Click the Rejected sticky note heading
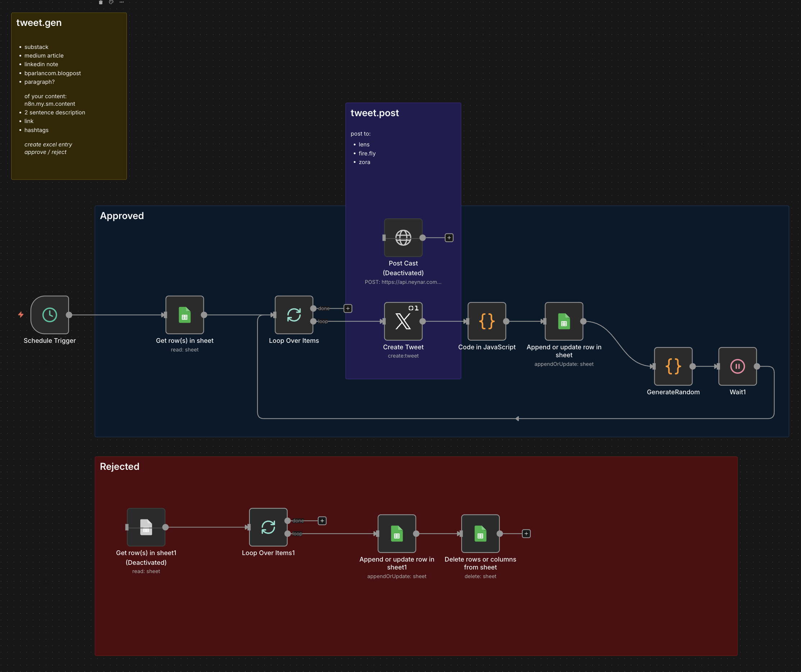 [119, 466]
